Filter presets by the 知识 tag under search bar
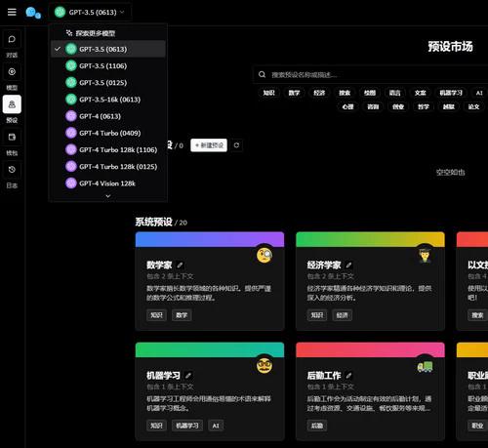 (269, 93)
